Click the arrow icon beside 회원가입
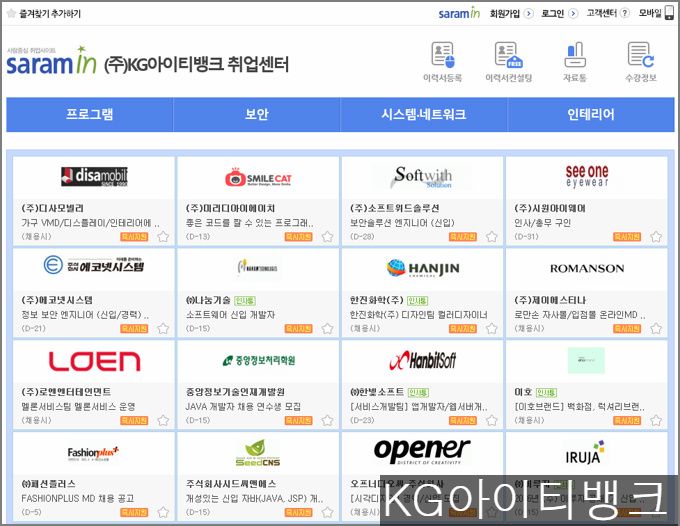Screen dimensions: 680x526 pyautogui.click(x=528, y=13)
